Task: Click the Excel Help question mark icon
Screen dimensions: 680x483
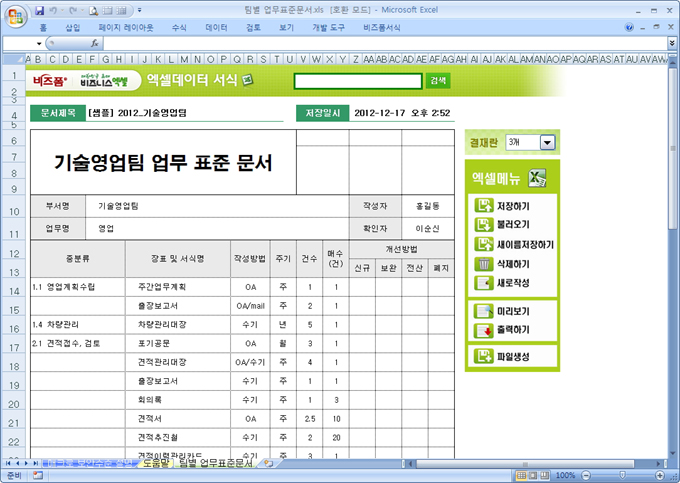Action: (629, 27)
